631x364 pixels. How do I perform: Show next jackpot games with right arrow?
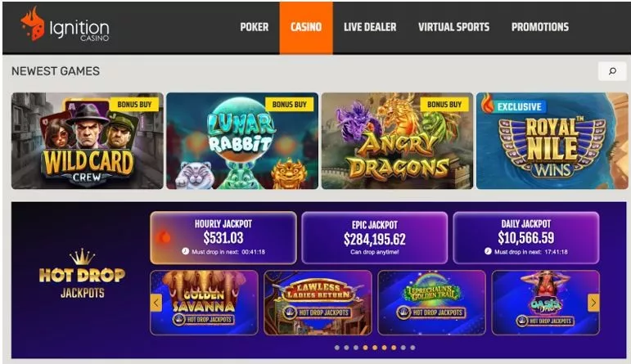[593, 303]
